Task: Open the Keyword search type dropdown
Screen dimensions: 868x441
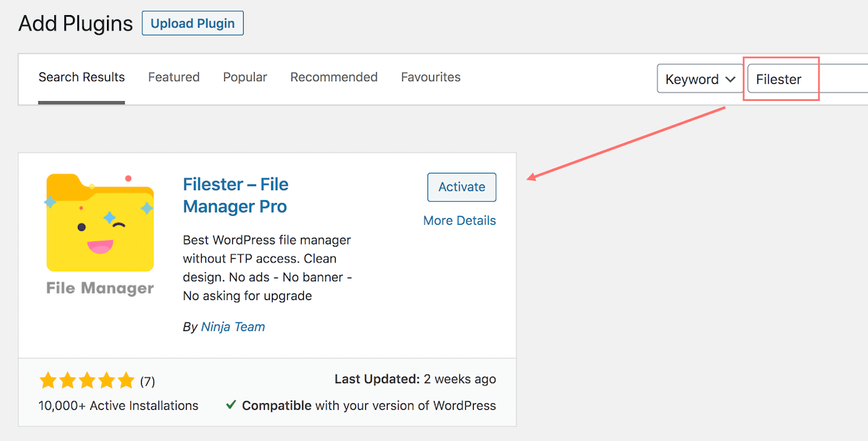Action: point(700,79)
